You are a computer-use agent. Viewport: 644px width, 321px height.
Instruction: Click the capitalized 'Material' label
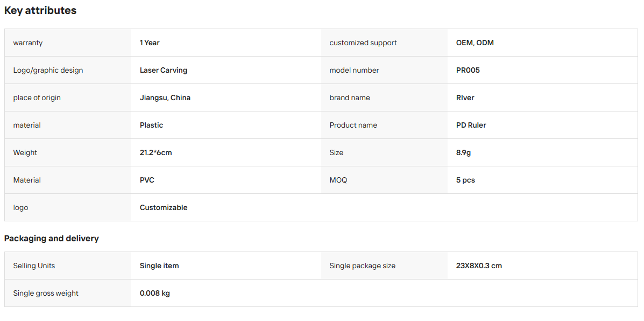coord(27,180)
